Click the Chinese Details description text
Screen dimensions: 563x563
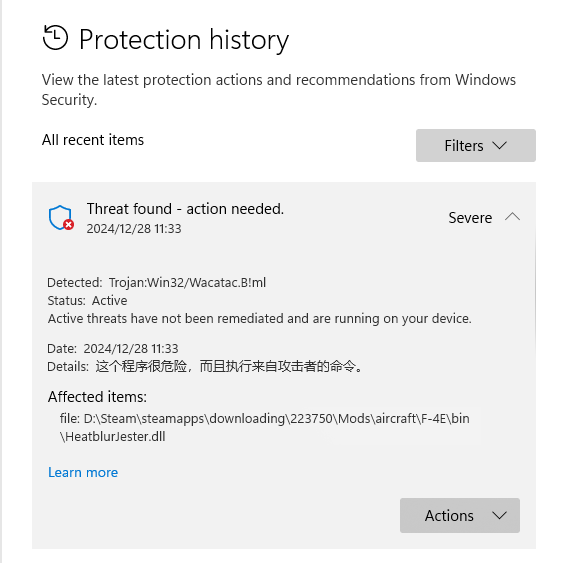coord(230,366)
